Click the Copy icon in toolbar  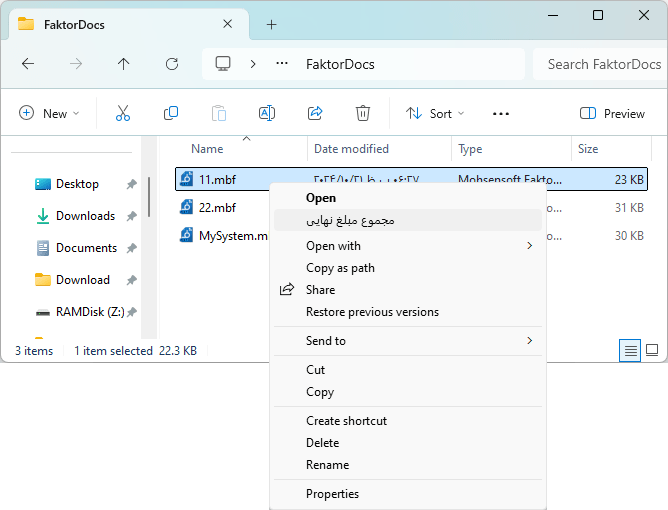tap(171, 114)
